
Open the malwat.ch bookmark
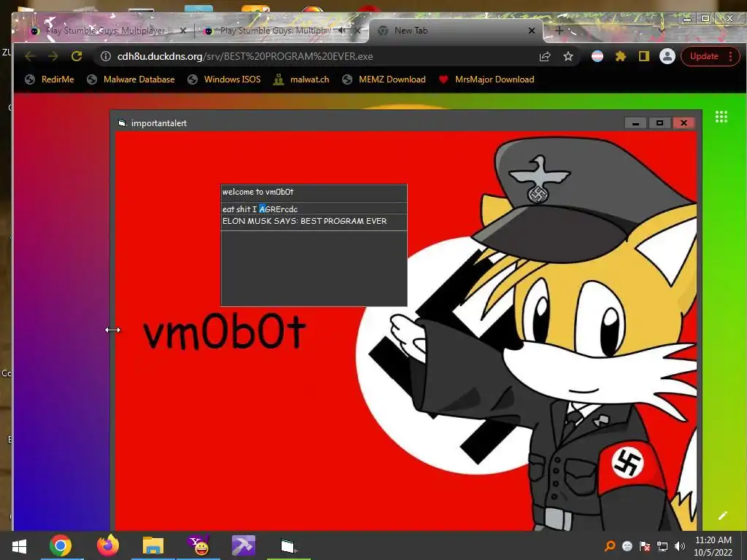(301, 79)
